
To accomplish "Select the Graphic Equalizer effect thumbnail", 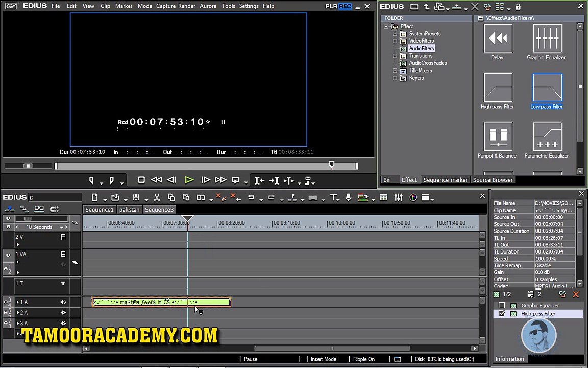I will (x=547, y=38).
